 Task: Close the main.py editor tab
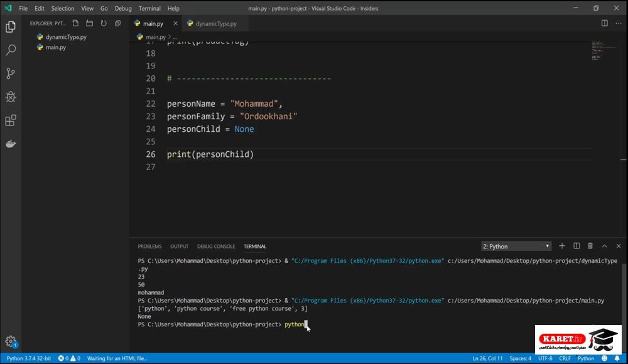click(x=175, y=23)
